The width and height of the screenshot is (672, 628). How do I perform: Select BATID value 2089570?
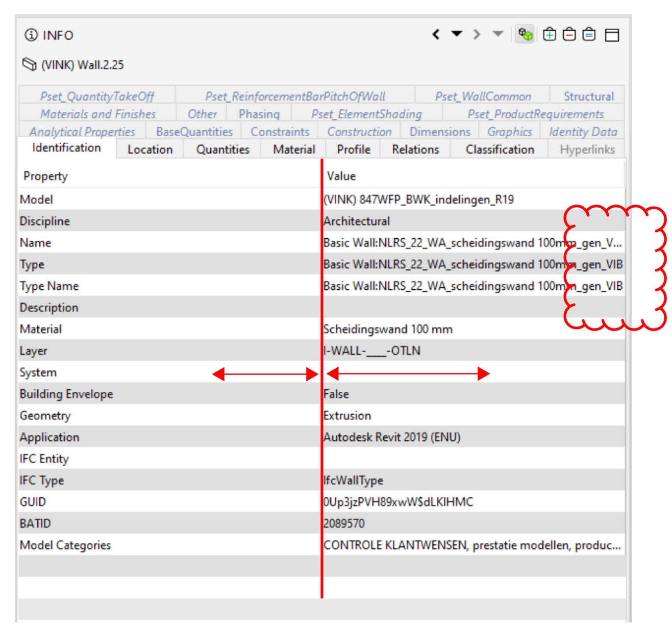[x=344, y=523]
